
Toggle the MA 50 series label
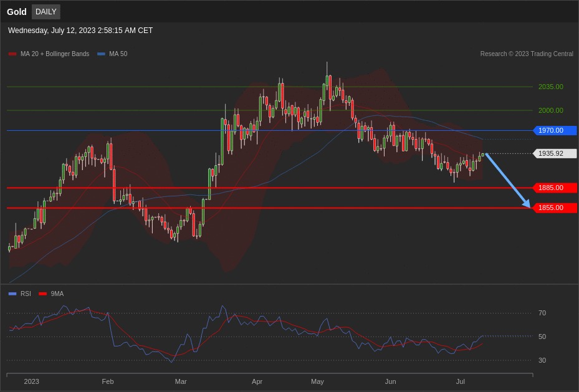(x=118, y=54)
